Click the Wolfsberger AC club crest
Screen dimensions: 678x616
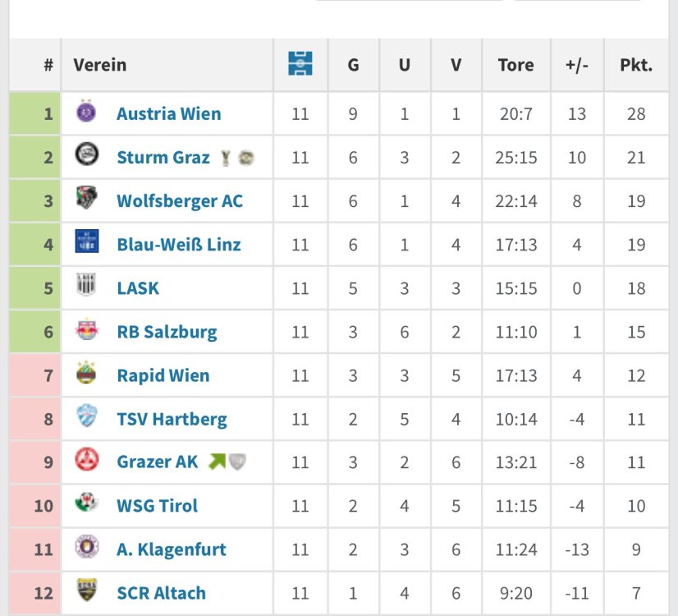(86, 199)
